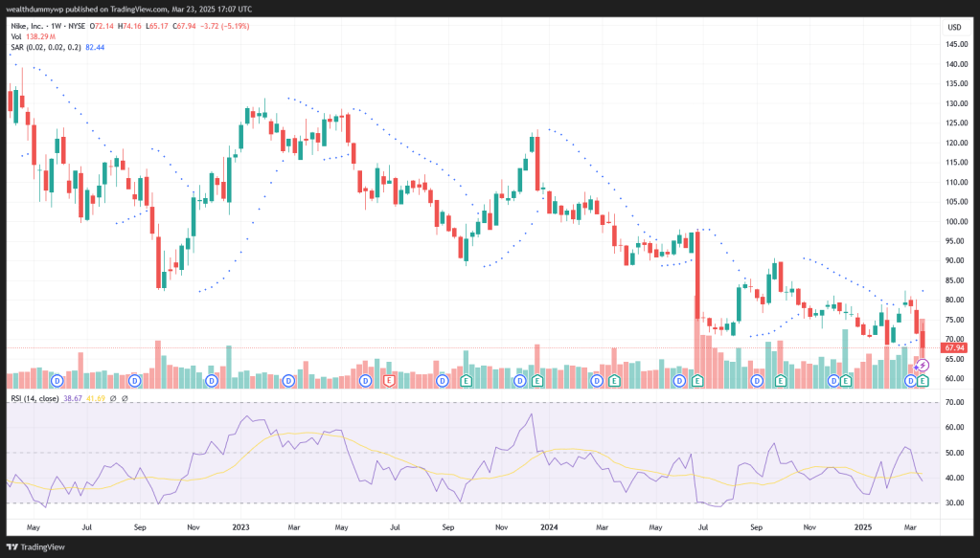Click the dividend marker just left of red "E"

point(365,381)
